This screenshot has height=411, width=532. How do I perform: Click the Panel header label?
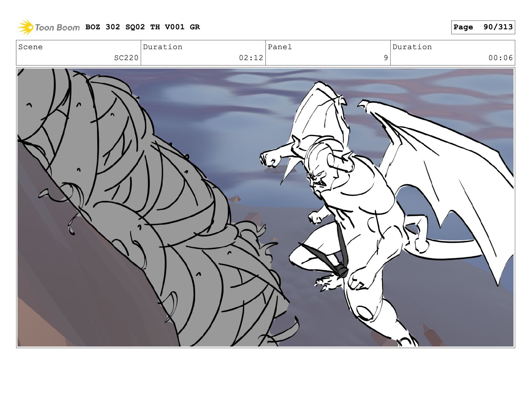click(280, 47)
